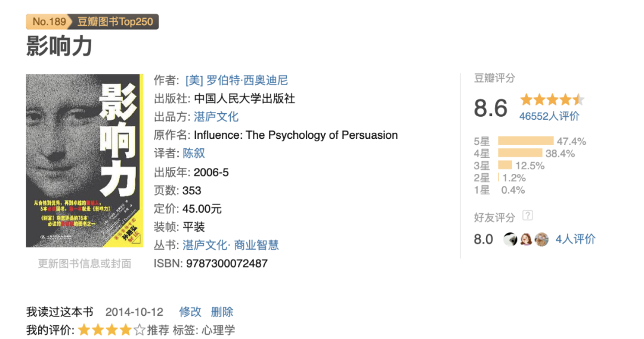Click the 38.4% percentage label

point(560,154)
